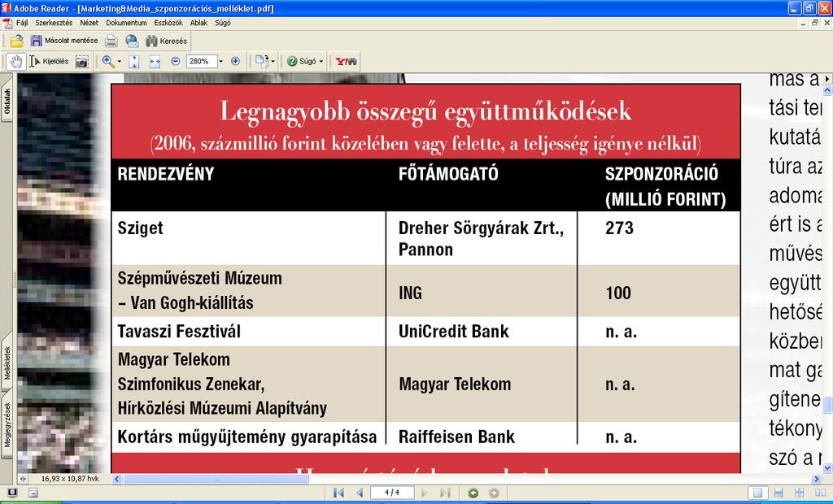Viewport: 833px width, 504px height.
Task: Click the 280% zoom field
Action: 201,62
